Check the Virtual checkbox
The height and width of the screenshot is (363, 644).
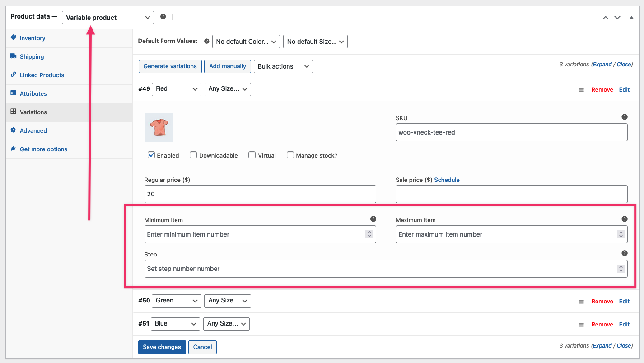point(252,155)
